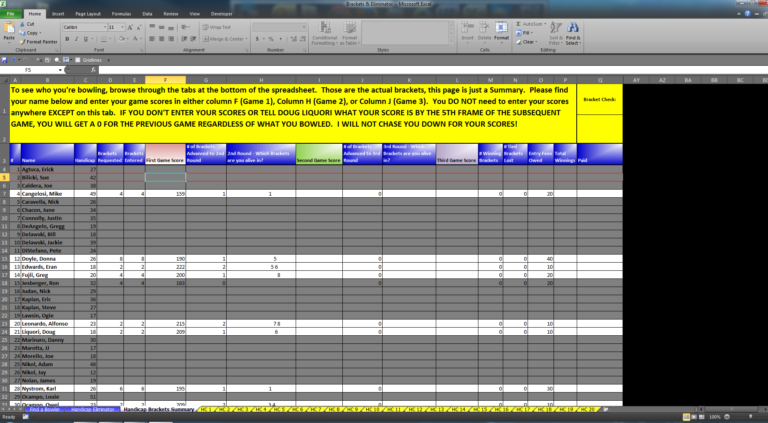Switch to the Developer tab
The image size is (768, 423).
pos(221,14)
